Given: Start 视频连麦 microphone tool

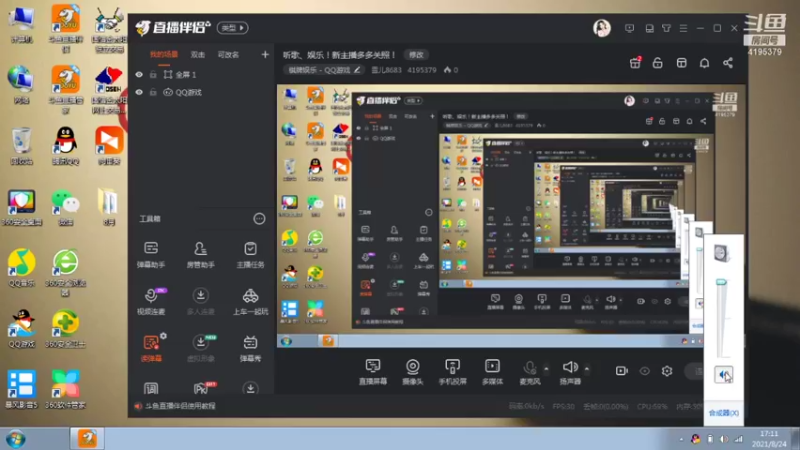Looking at the screenshot, I should pos(151,301).
